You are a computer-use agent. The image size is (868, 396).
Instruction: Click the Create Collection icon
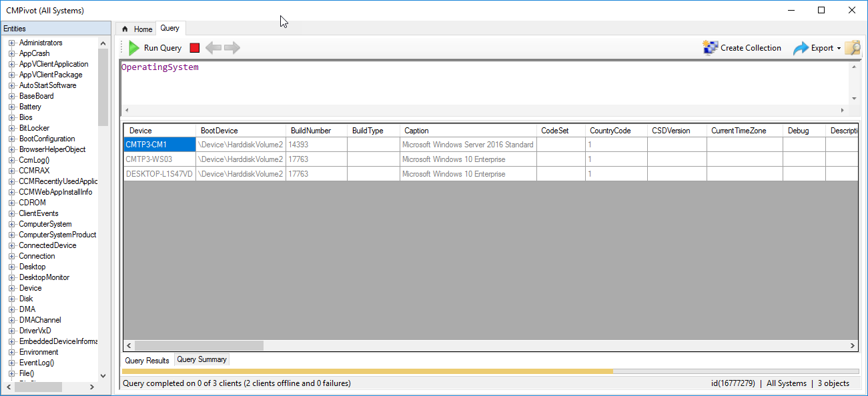[711, 48]
